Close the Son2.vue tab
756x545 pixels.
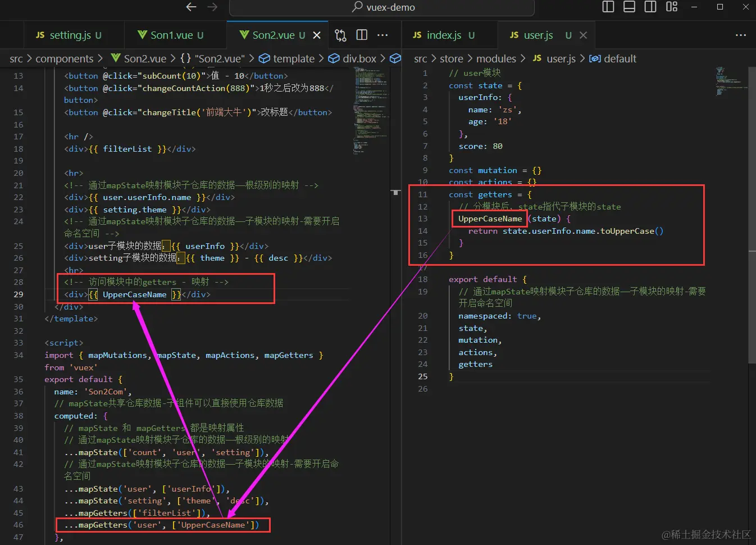tap(317, 35)
